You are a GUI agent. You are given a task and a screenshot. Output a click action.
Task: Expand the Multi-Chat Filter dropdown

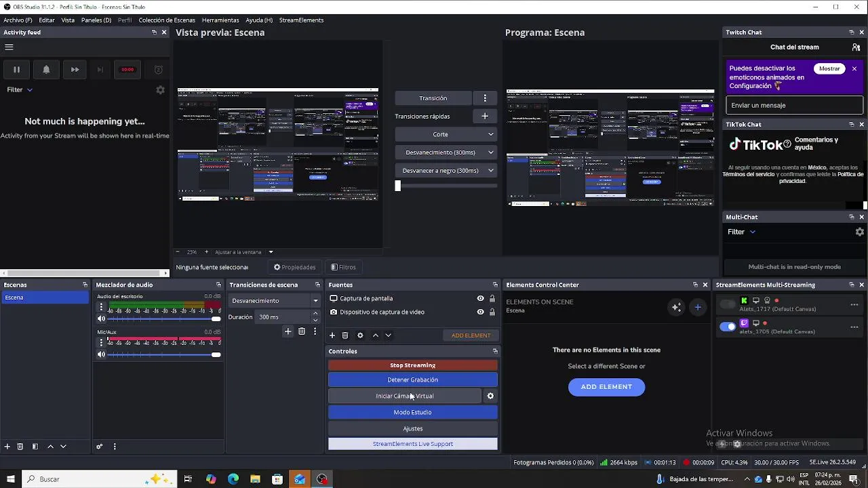742,232
